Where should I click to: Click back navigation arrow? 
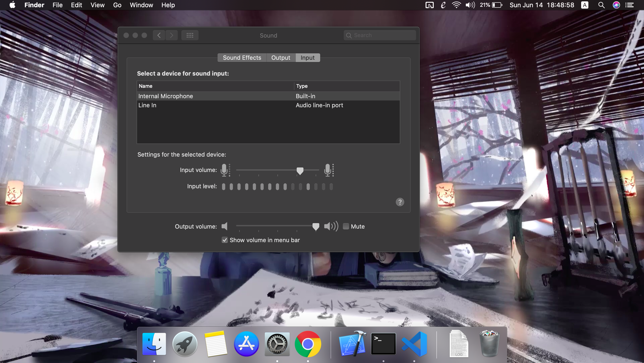[x=159, y=35]
